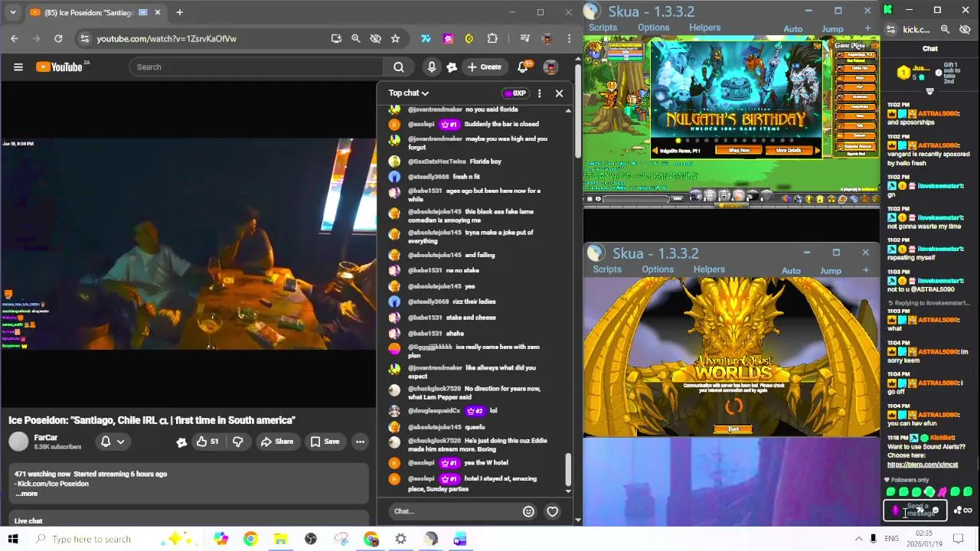Image resolution: width=980 pixels, height=551 pixels.
Task: Show hidden system tray icons
Action: [858, 539]
